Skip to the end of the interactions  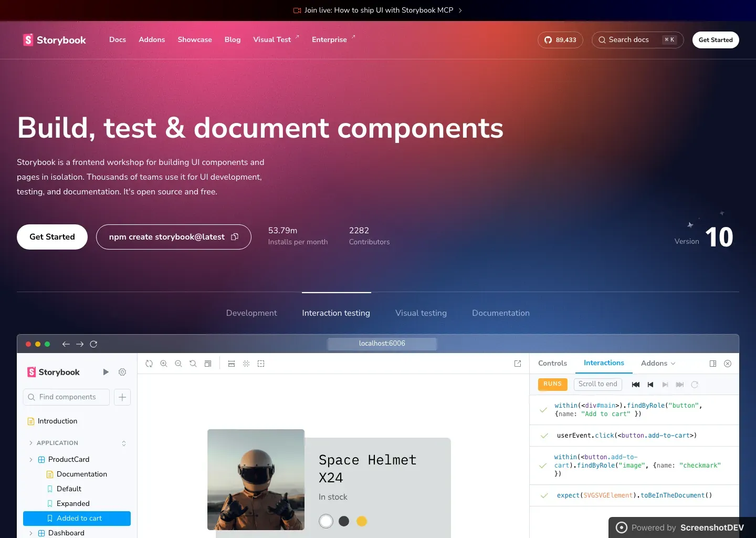(680, 385)
